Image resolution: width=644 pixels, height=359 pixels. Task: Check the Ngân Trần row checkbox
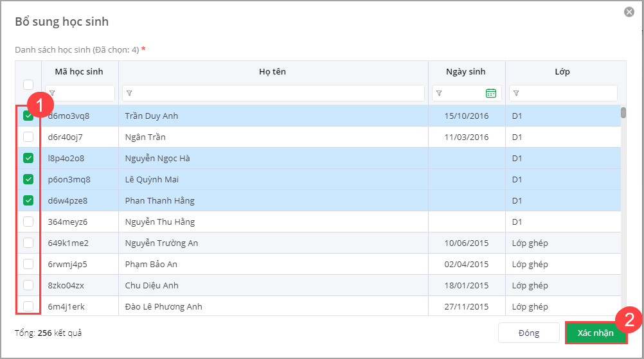[28, 137]
